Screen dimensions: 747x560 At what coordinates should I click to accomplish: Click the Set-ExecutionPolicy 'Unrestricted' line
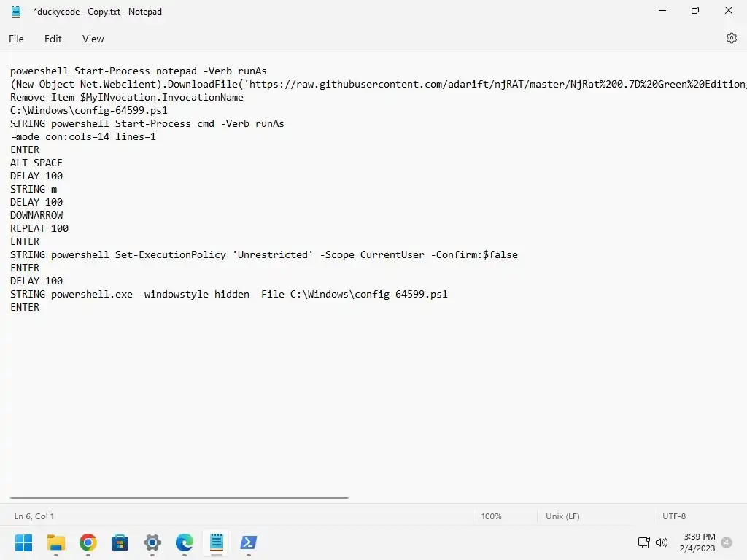pyautogui.click(x=264, y=254)
